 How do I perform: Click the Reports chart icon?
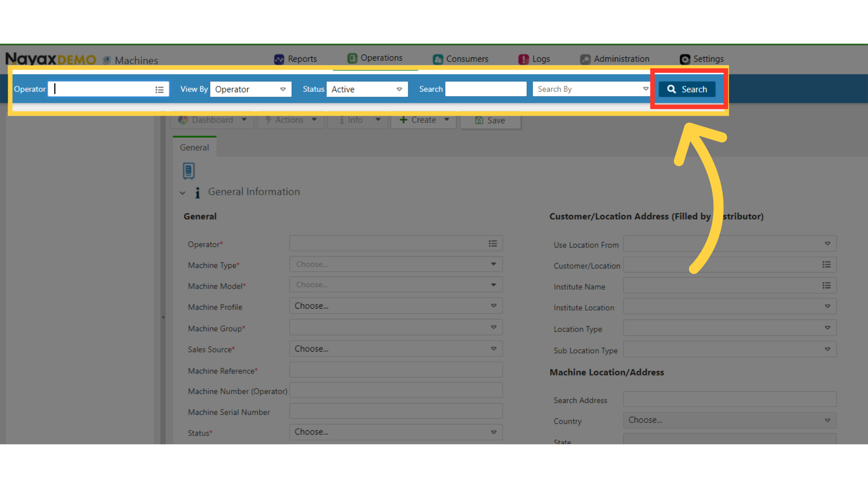[x=279, y=59]
